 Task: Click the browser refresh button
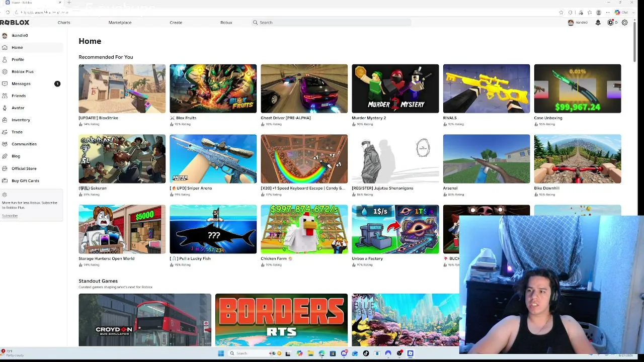point(8,12)
